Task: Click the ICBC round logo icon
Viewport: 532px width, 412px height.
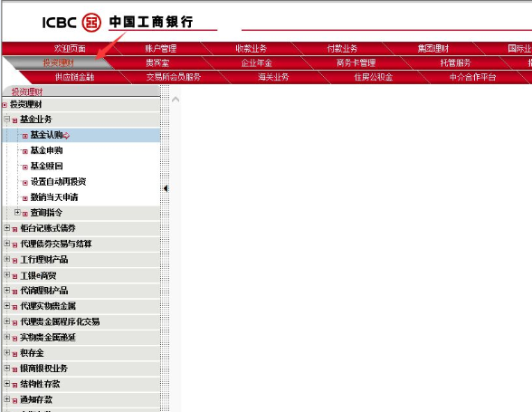Action: click(x=91, y=23)
